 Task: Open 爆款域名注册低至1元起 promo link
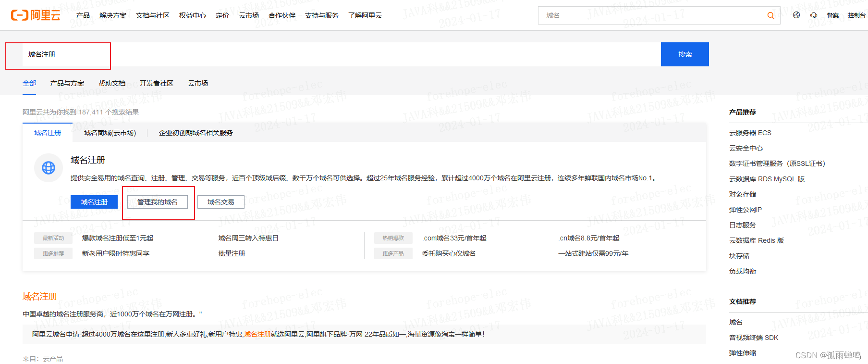click(118, 238)
